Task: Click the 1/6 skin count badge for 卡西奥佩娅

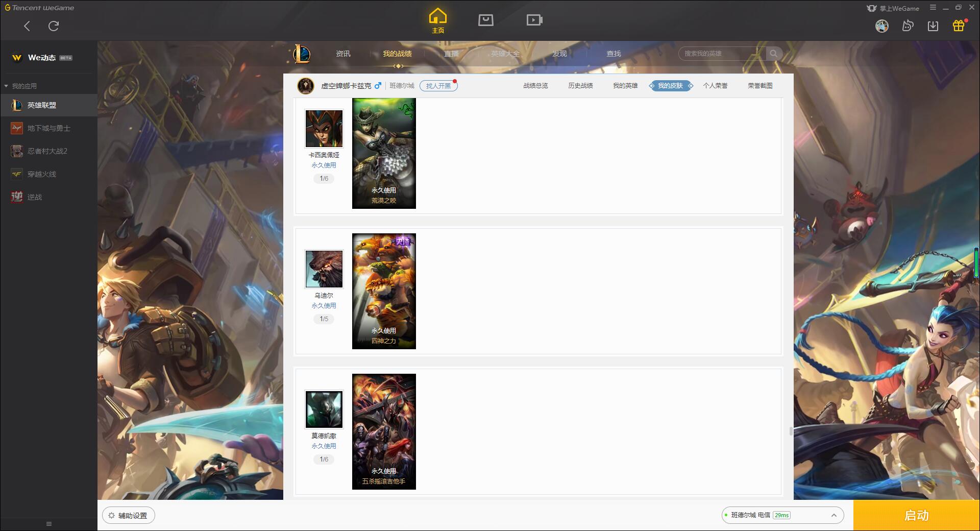Action: (324, 179)
